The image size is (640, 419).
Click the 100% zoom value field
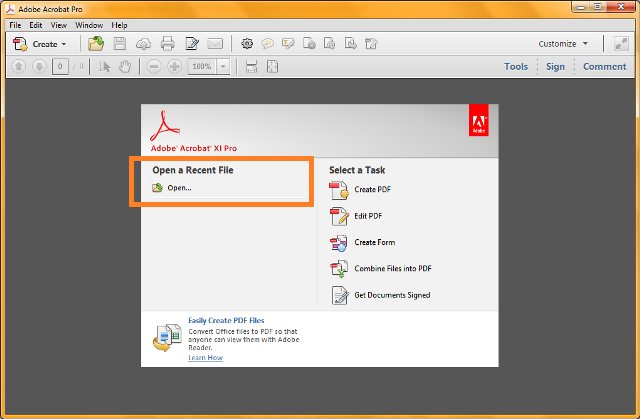click(x=202, y=67)
